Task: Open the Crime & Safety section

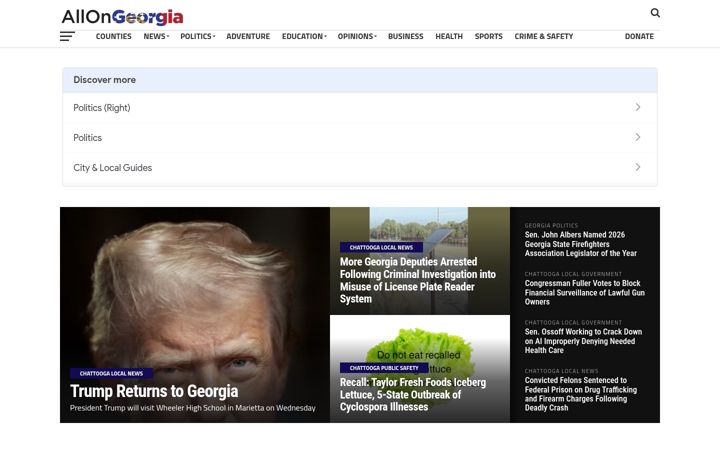Action: [x=544, y=36]
